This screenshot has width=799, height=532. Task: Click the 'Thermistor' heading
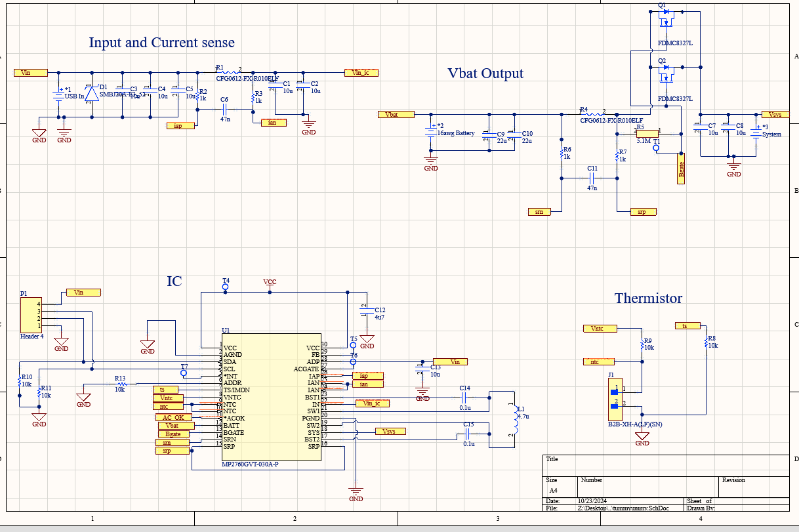(648, 298)
